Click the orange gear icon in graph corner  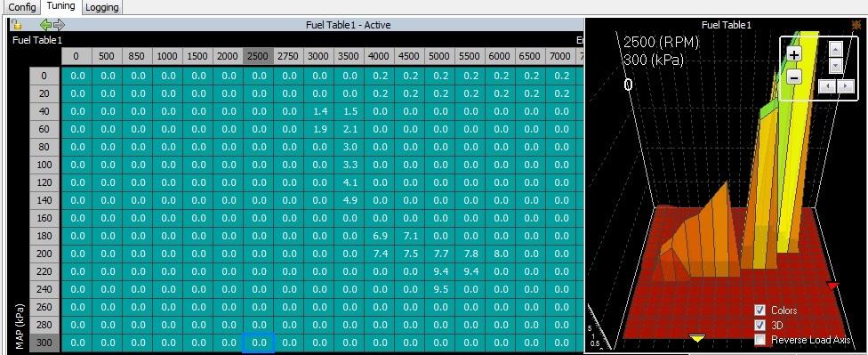tap(856, 25)
